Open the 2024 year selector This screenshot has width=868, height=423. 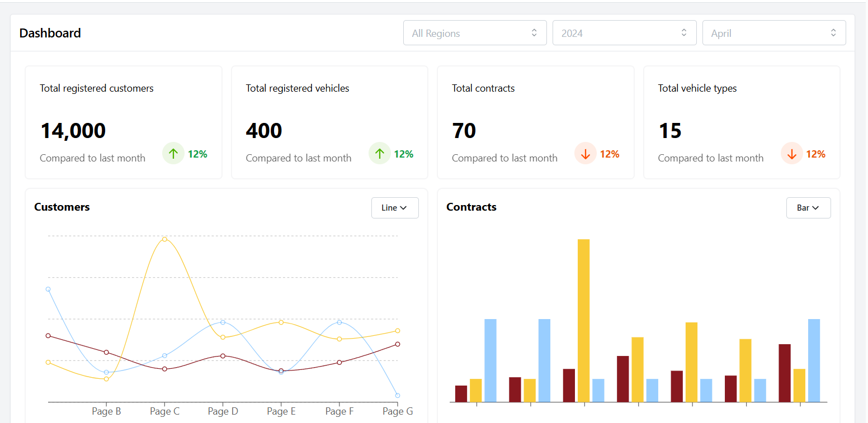[x=624, y=32]
